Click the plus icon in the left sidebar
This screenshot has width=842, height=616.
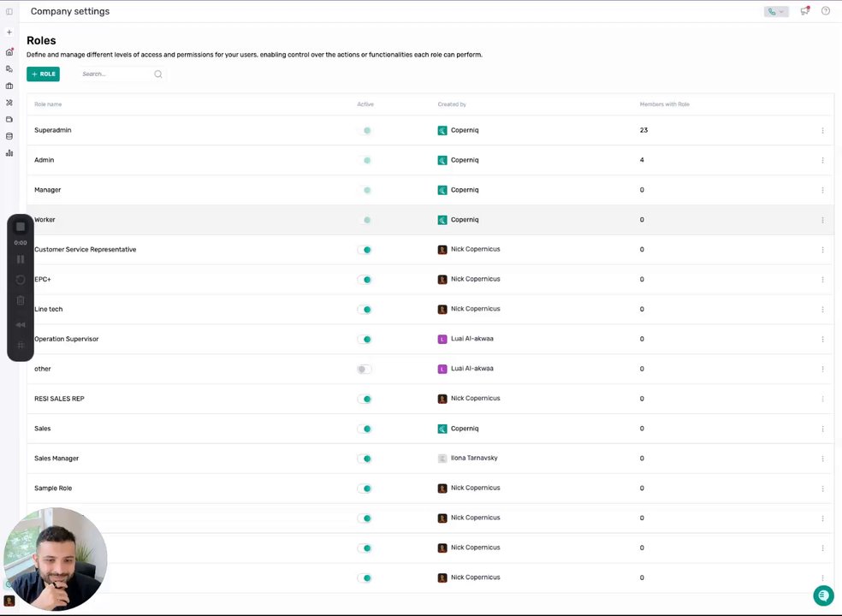pos(9,33)
